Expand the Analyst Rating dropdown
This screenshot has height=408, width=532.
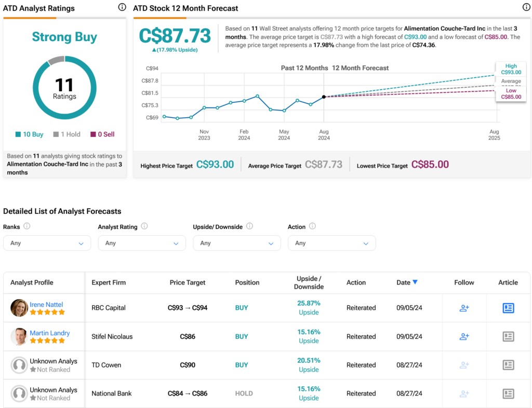coord(142,243)
